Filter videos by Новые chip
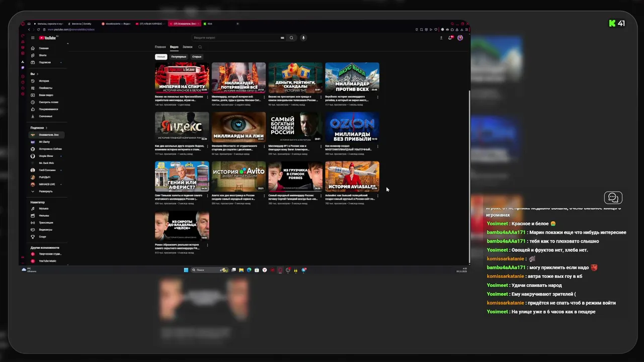 (x=160, y=57)
